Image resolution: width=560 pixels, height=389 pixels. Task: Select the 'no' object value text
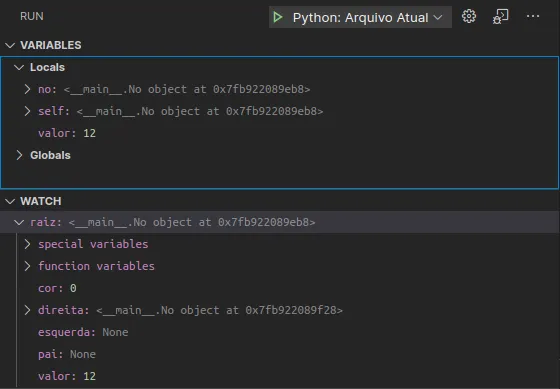click(187, 89)
